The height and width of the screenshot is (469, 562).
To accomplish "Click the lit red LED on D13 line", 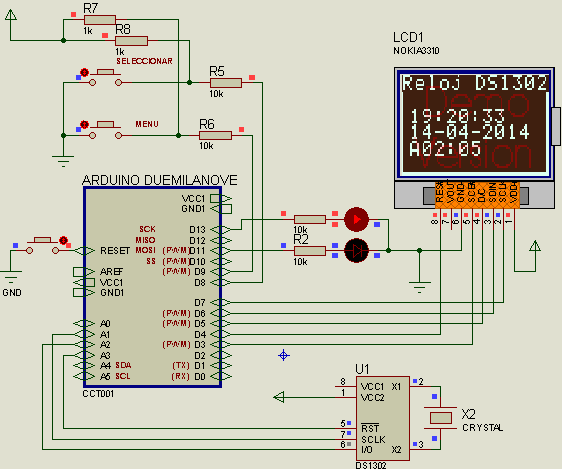I will point(356,219).
